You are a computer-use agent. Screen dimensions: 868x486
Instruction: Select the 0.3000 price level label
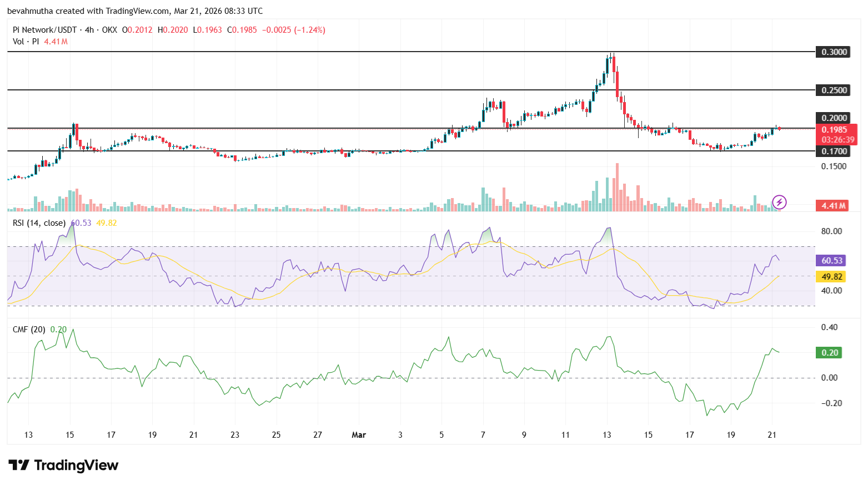point(834,52)
